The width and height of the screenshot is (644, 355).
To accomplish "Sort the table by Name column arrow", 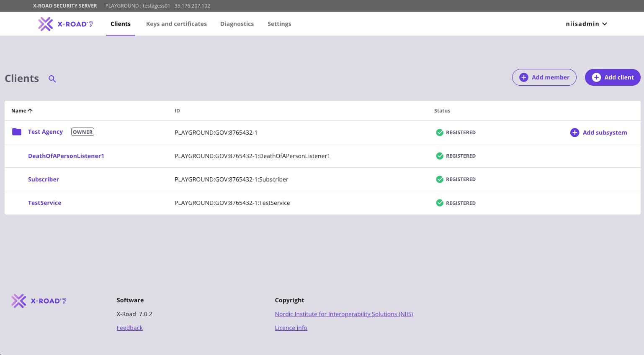I will tap(30, 111).
